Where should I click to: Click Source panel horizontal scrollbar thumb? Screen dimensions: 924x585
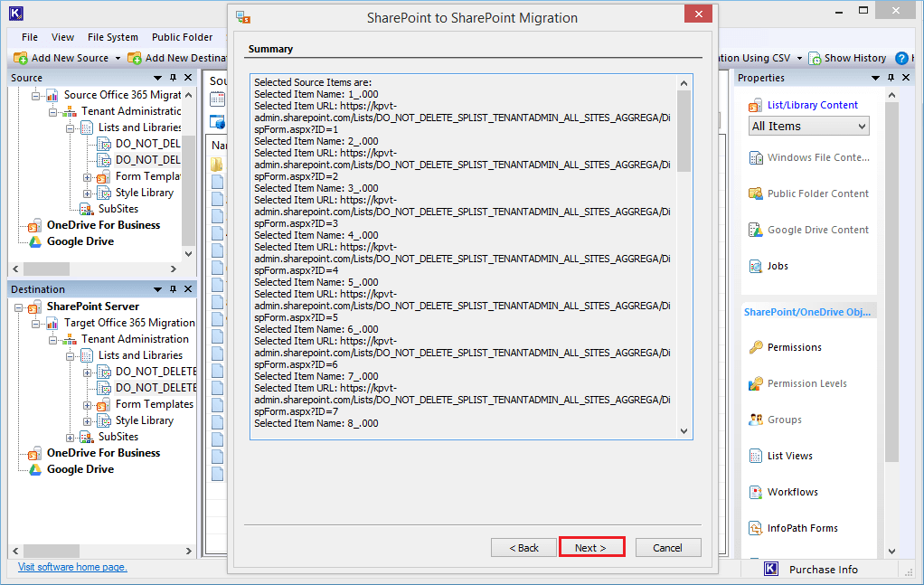pyautogui.click(x=46, y=269)
